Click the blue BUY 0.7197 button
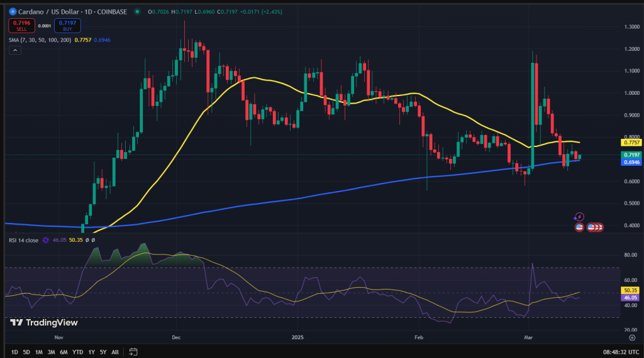Viewport: 644px width, 358px height. [x=67, y=25]
